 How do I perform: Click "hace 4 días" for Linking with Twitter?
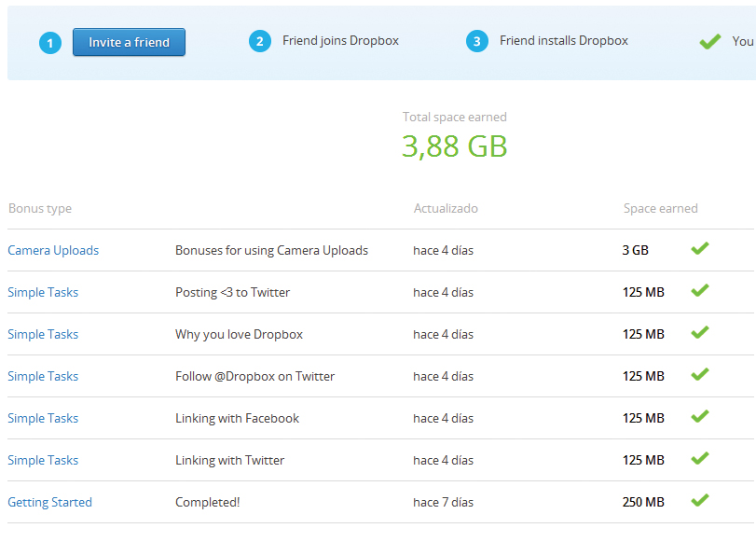[443, 461]
